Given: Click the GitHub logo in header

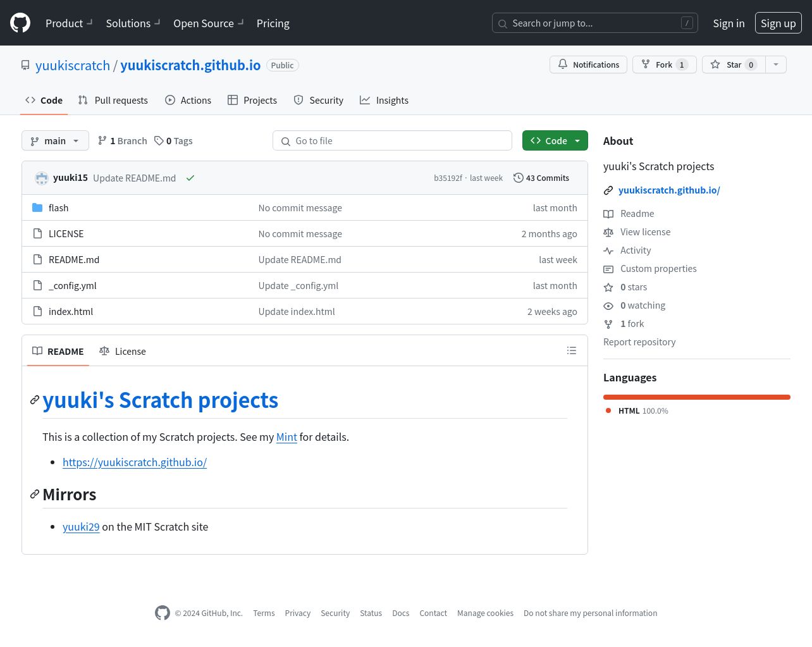Looking at the screenshot, I should click(x=20, y=23).
